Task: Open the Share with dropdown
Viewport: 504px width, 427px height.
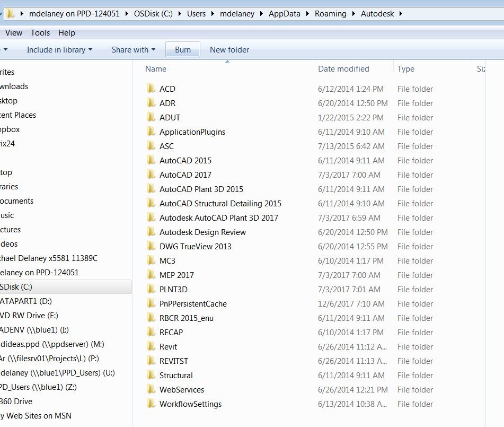Action: click(x=134, y=49)
